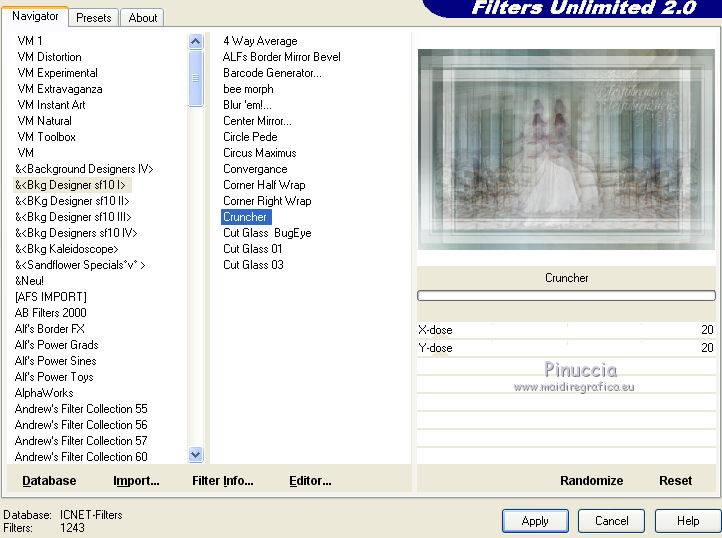Select Alf's Power Toys category

point(54,377)
